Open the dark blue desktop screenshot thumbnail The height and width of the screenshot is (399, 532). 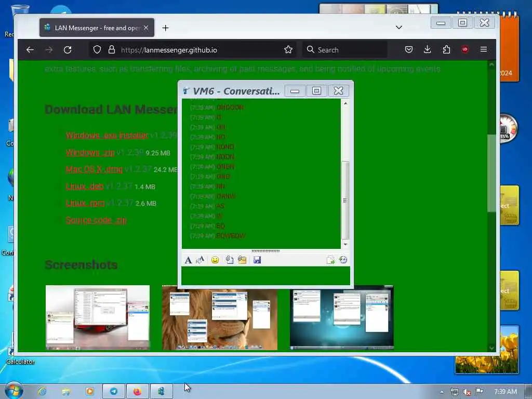click(342, 317)
